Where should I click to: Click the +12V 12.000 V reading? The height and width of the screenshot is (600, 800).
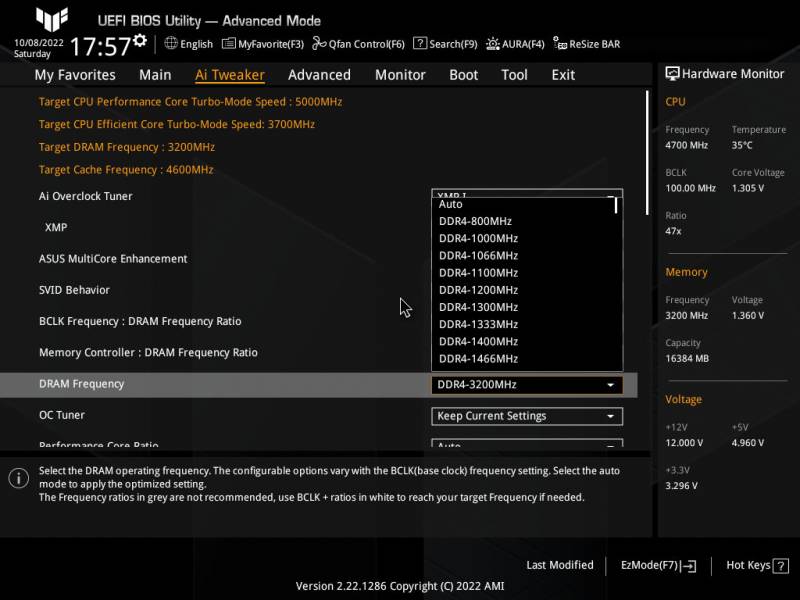(684, 443)
